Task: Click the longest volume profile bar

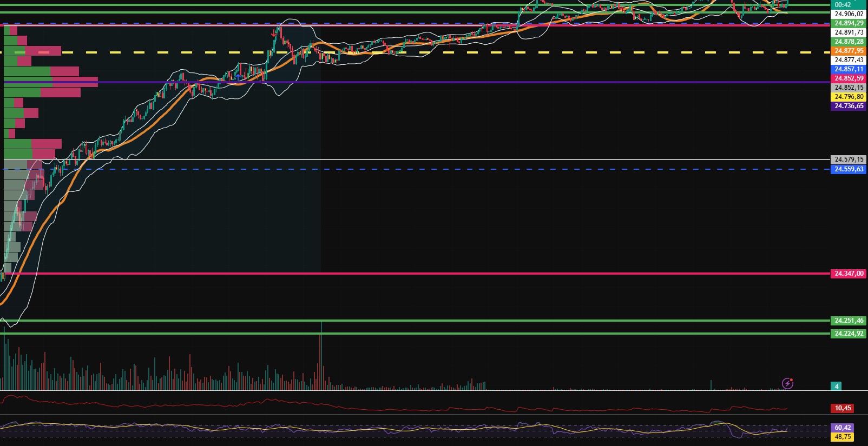Action: coord(51,82)
